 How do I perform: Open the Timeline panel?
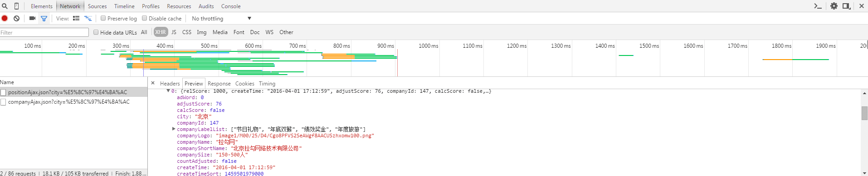pyautogui.click(x=124, y=6)
